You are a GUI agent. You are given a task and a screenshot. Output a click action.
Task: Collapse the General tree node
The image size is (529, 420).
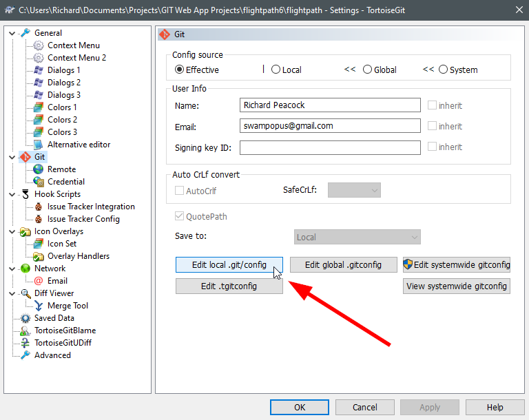tap(12, 34)
